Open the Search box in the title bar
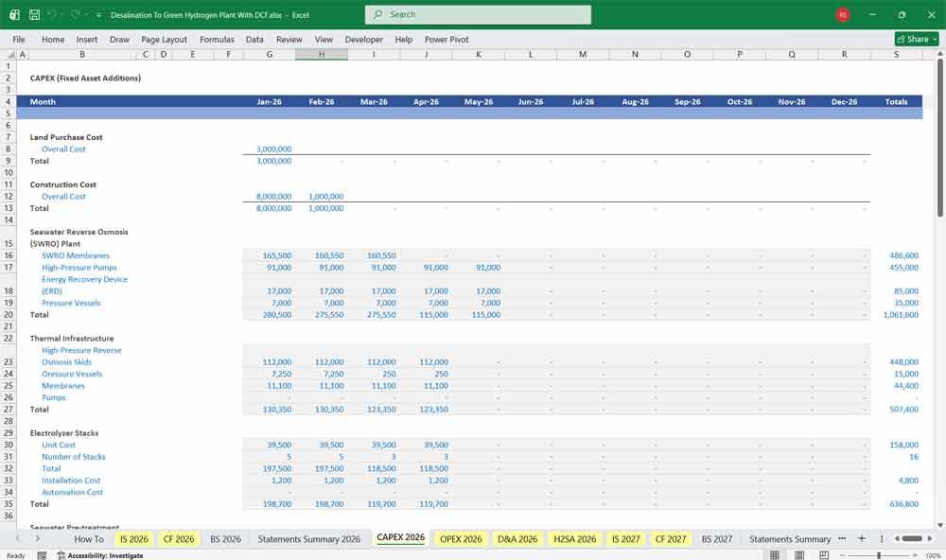 pos(477,14)
